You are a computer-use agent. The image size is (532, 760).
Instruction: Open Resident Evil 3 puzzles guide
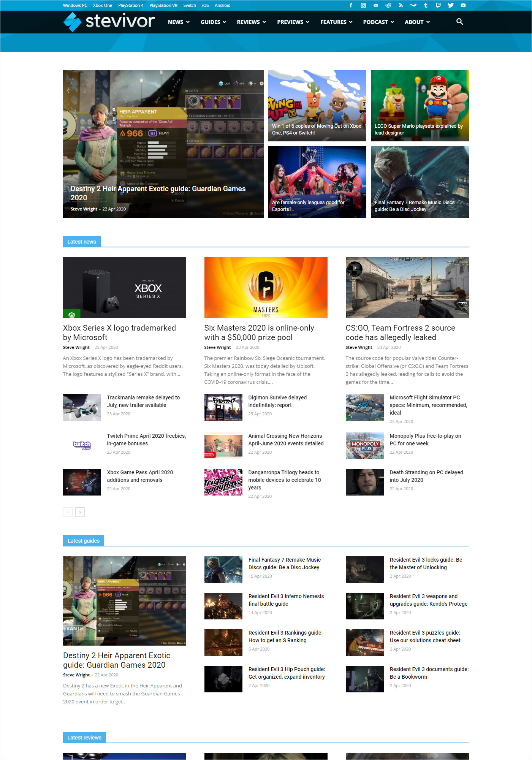point(425,636)
